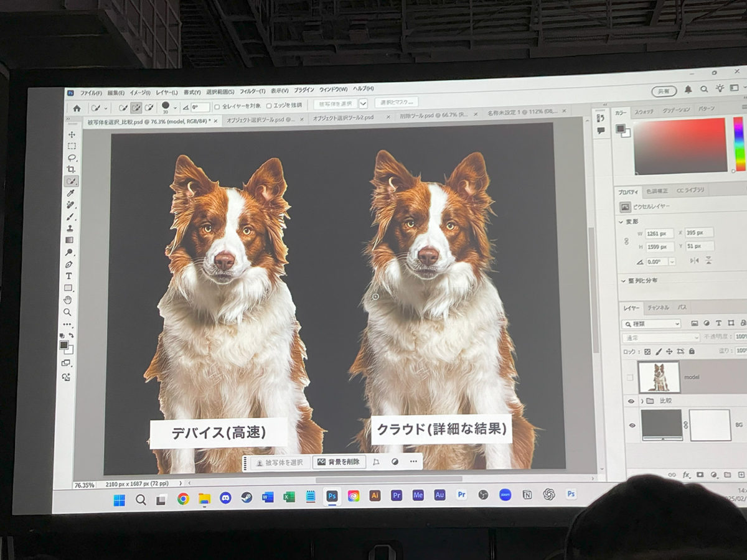Image resolution: width=747 pixels, height=560 pixels.
Task: Hide the 比較 group layer
Action: 631,401
